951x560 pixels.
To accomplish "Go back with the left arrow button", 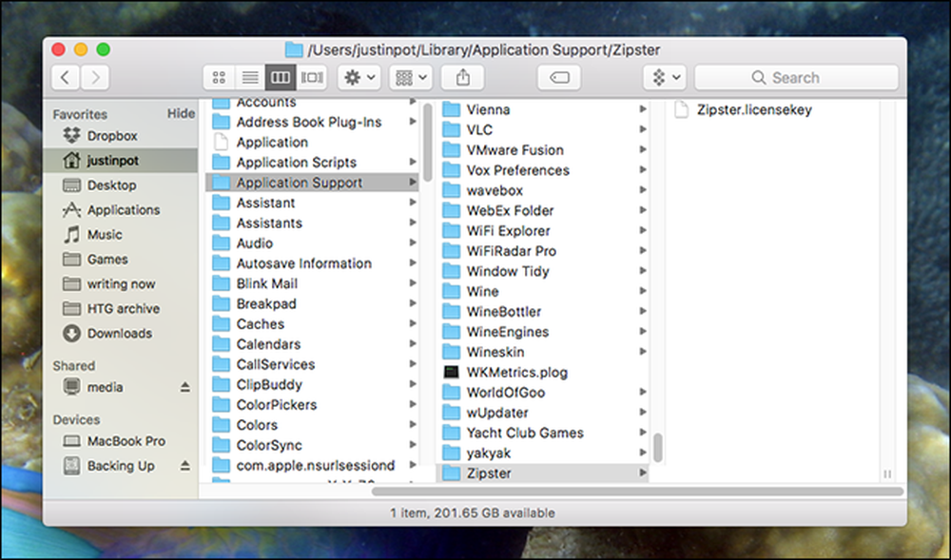I will tap(66, 78).
